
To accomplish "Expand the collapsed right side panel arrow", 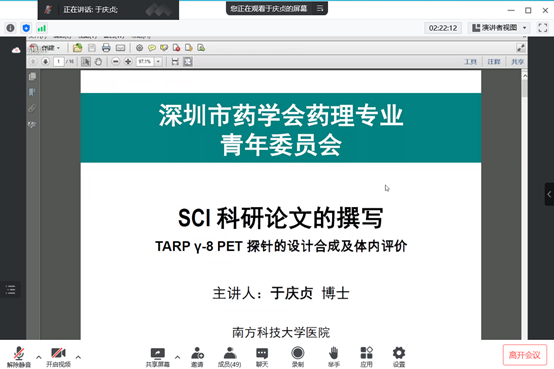I will coord(549,194).
